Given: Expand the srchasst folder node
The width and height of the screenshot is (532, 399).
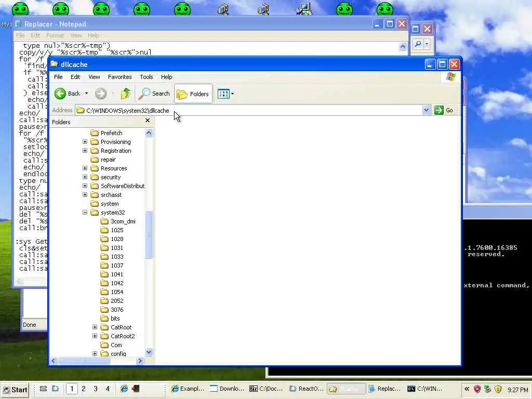Looking at the screenshot, I should point(85,195).
